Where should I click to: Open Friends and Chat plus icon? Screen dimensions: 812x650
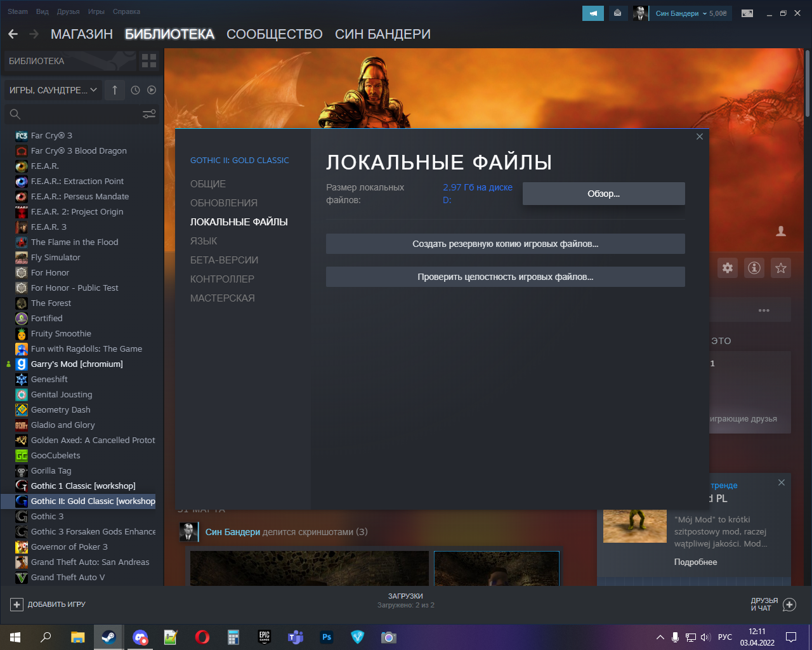[x=789, y=604]
